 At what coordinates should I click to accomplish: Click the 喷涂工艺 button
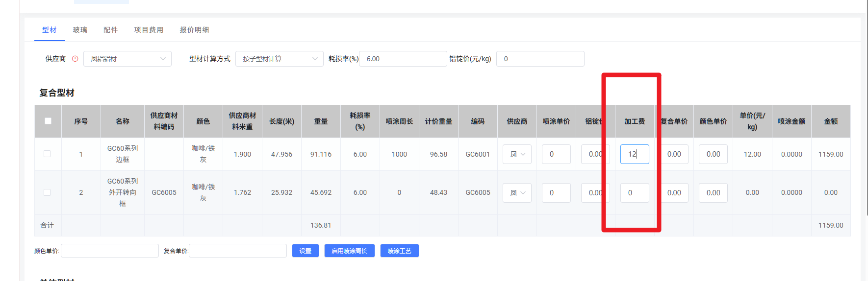click(x=399, y=251)
